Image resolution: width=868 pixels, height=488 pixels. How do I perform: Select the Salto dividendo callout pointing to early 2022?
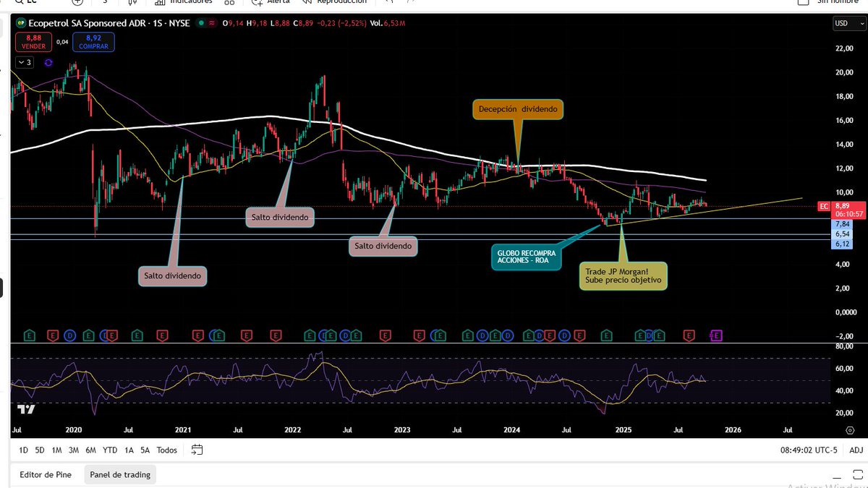coord(279,217)
